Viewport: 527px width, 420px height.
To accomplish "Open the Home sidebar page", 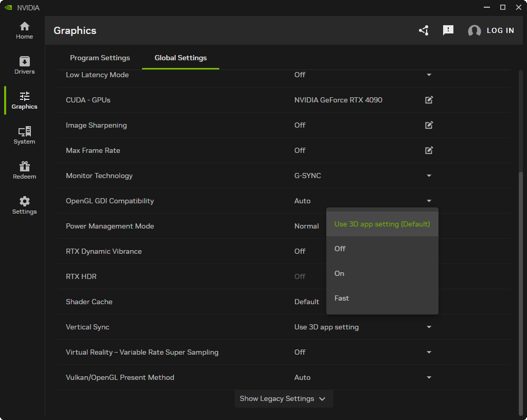I will pos(24,30).
